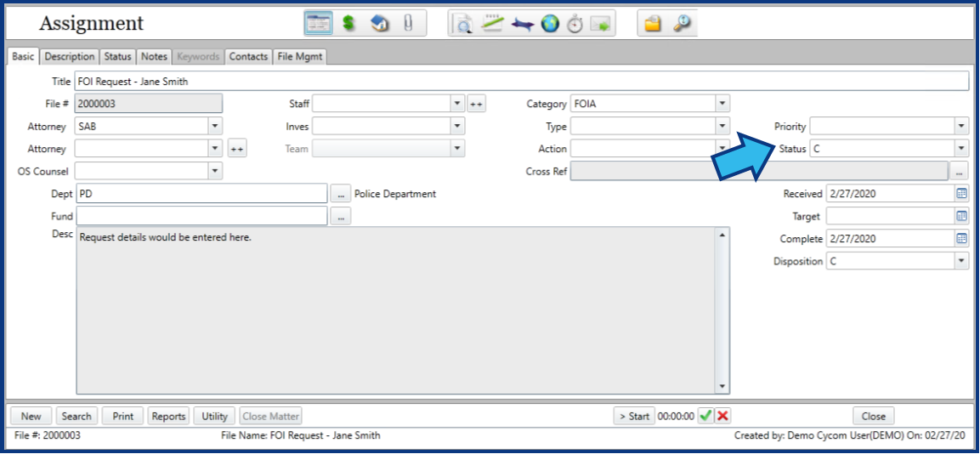
Task: Click the Desc scrollbar up arrow
Action: pos(722,236)
